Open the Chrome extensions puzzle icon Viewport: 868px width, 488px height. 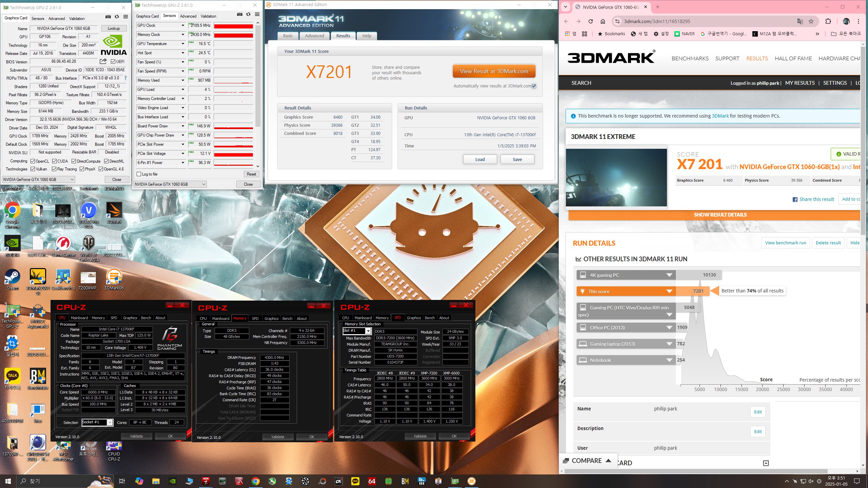pos(828,21)
